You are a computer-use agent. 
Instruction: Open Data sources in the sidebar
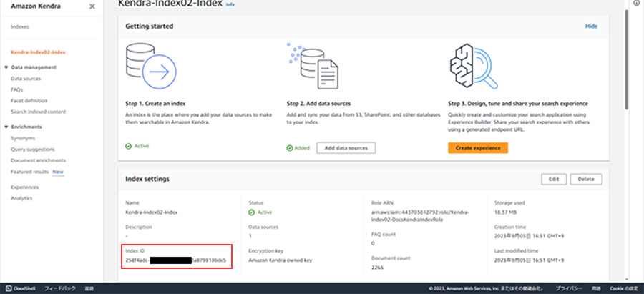click(x=26, y=79)
